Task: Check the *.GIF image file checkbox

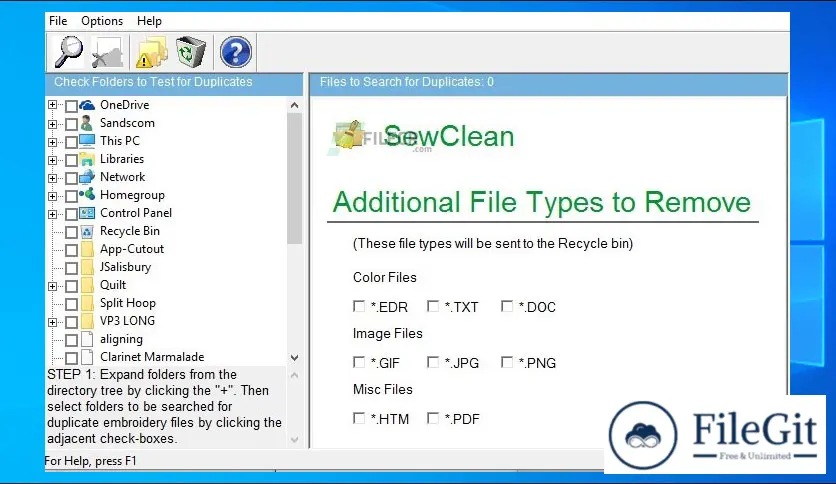Action: point(359,362)
